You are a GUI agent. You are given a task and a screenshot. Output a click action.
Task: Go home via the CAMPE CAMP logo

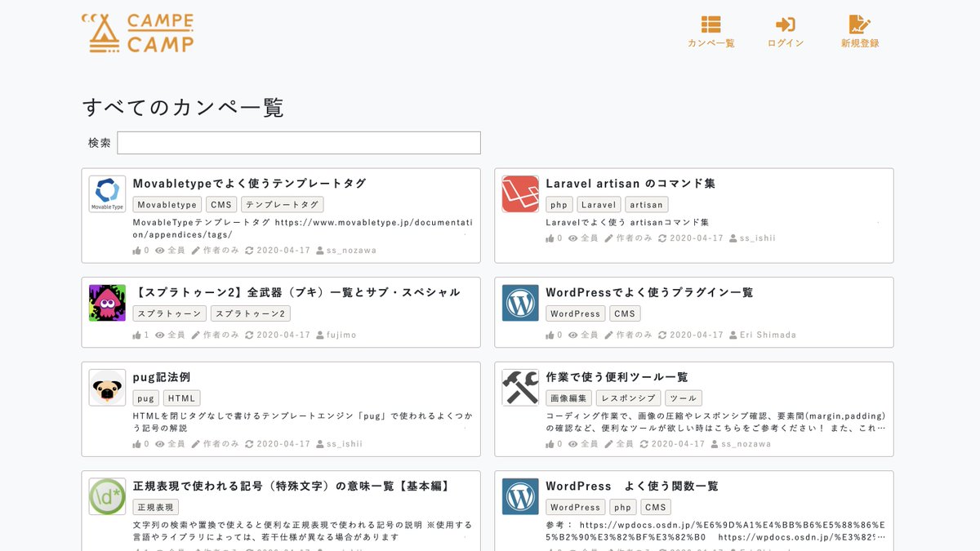[138, 33]
